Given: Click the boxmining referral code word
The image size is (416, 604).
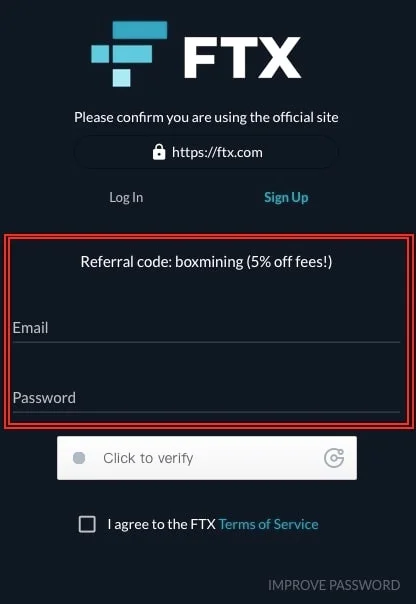Looking at the screenshot, I should click(209, 262).
